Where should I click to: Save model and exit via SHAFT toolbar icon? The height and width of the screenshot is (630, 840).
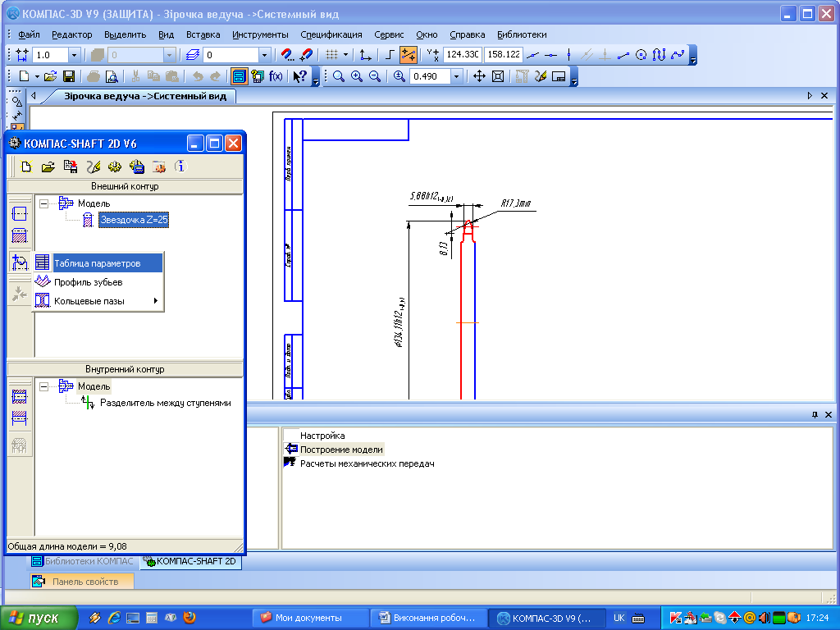point(71,167)
